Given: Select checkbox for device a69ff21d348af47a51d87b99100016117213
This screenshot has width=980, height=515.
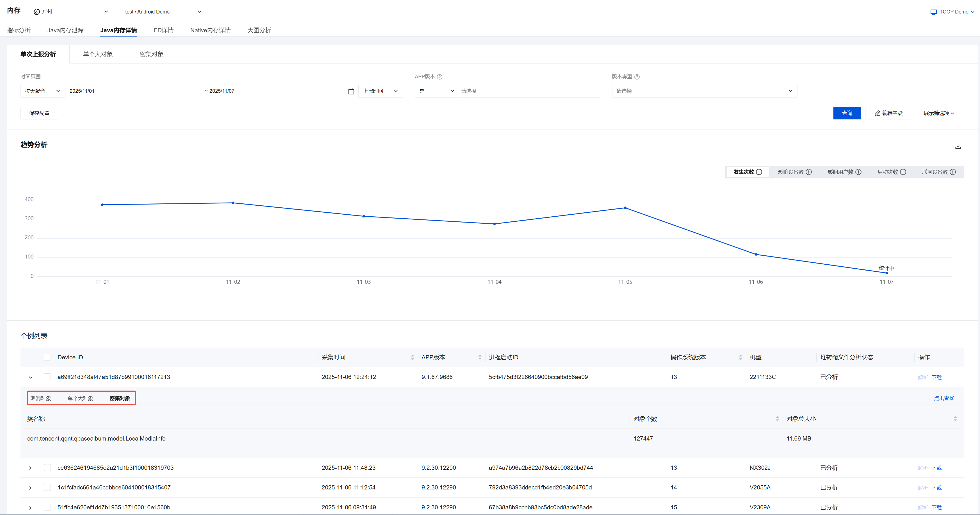Looking at the screenshot, I should 47,377.
